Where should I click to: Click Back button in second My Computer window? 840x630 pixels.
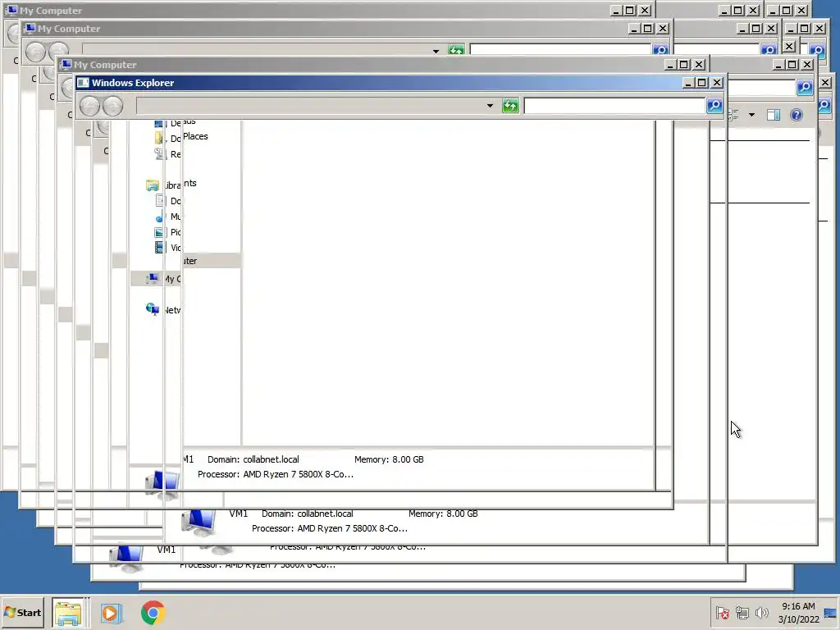tap(35, 52)
